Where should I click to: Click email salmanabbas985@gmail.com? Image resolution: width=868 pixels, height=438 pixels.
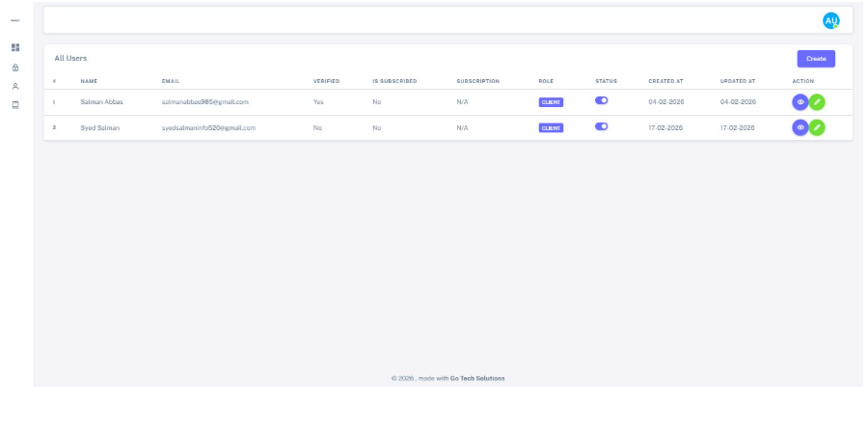point(204,102)
